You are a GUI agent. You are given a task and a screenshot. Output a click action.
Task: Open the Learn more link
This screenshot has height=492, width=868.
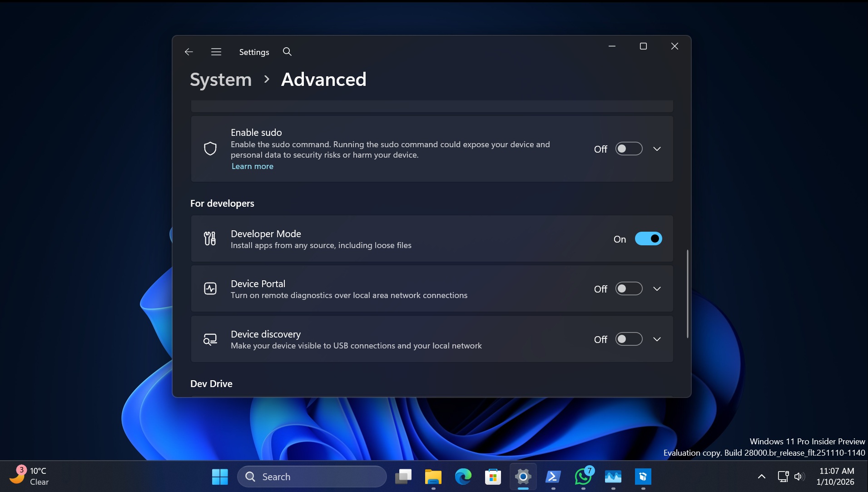(x=252, y=166)
